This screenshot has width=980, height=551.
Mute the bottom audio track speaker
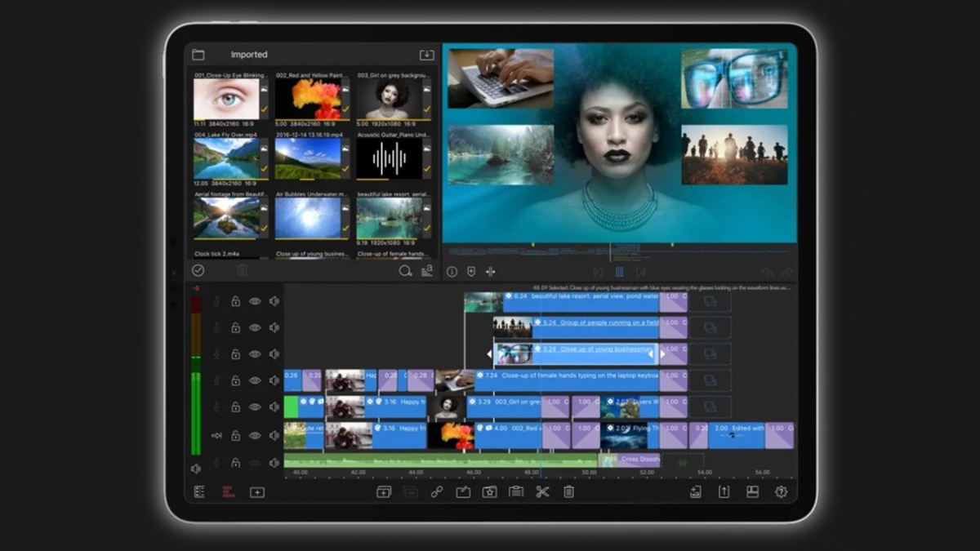(x=273, y=462)
